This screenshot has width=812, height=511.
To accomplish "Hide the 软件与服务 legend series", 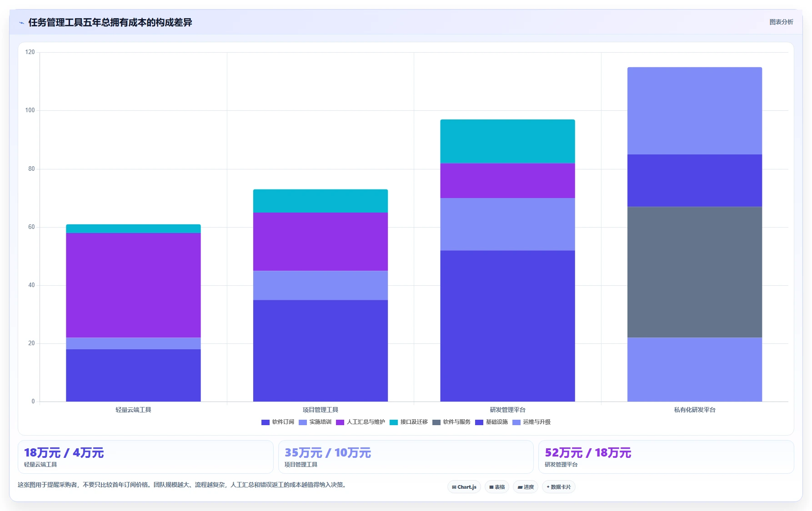I will click(x=451, y=422).
